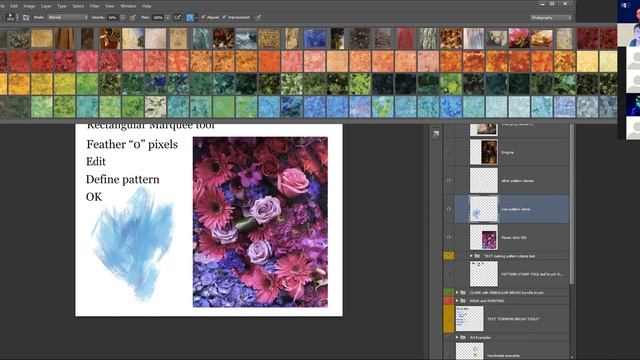640x360 pixels.
Task: Toggle pressure for size icon
Action: tap(258, 18)
